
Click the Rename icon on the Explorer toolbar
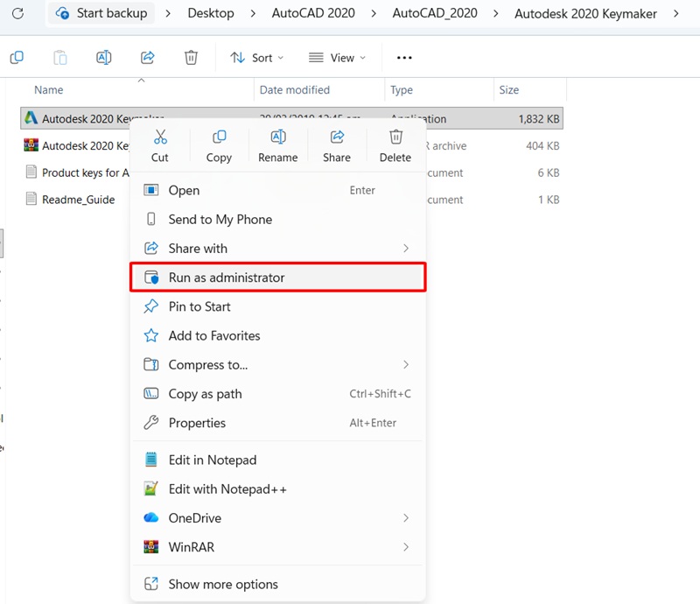(103, 56)
